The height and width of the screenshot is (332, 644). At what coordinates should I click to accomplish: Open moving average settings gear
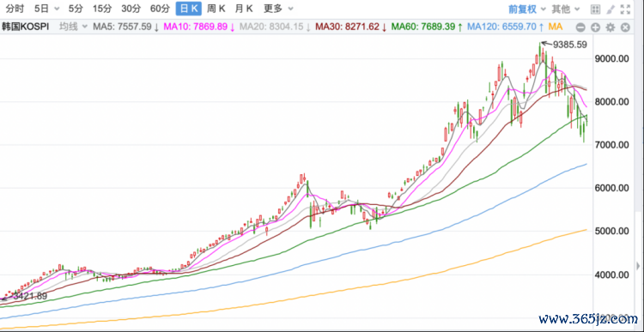(611, 27)
